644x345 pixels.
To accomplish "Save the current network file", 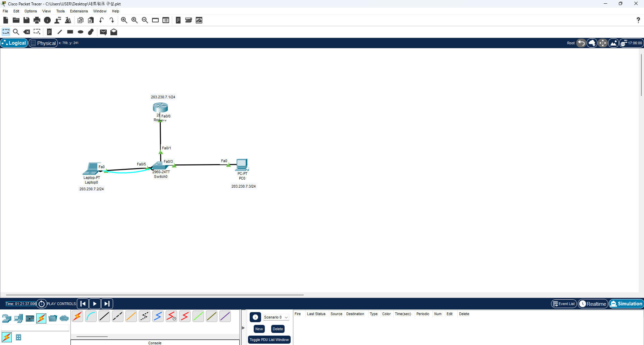I will [x=27, y=20].
